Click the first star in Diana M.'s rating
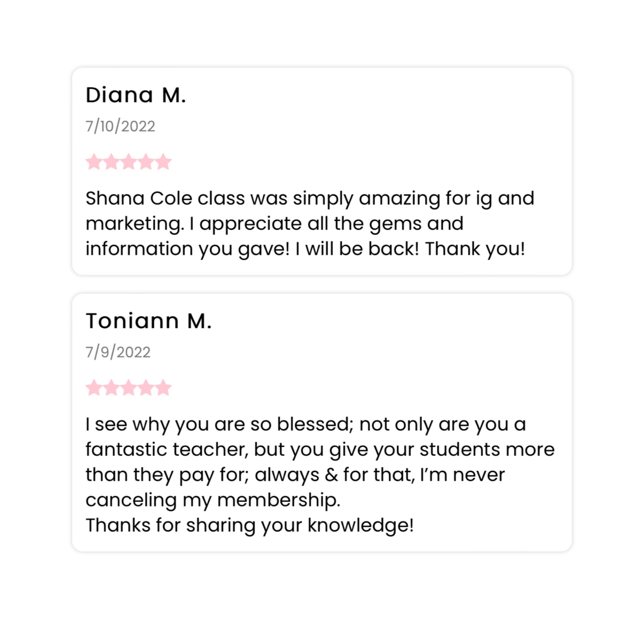Viewport: 644px width, 644px height. pos(94,162)
